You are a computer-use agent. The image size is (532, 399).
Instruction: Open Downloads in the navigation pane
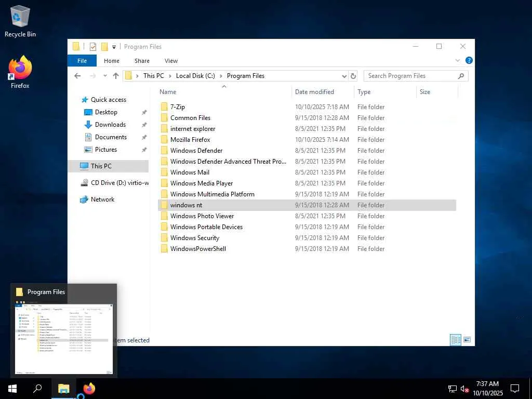click(x=110, y=125)
